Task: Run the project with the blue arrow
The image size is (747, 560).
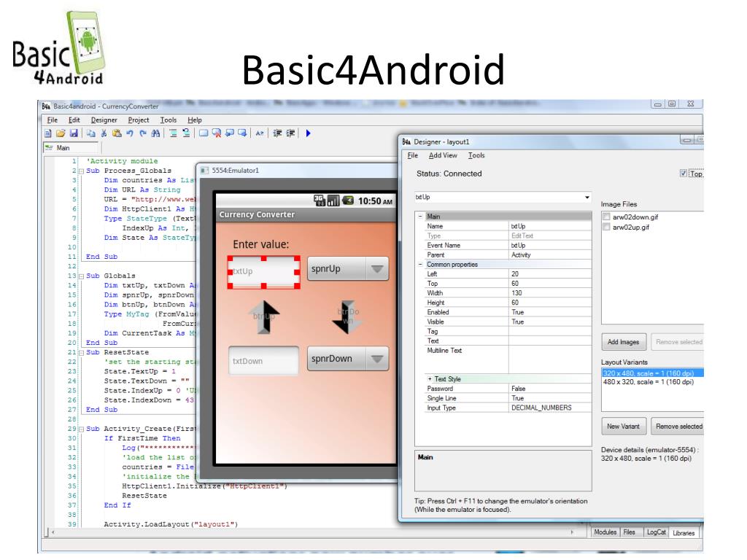Action: click(309, 133)
